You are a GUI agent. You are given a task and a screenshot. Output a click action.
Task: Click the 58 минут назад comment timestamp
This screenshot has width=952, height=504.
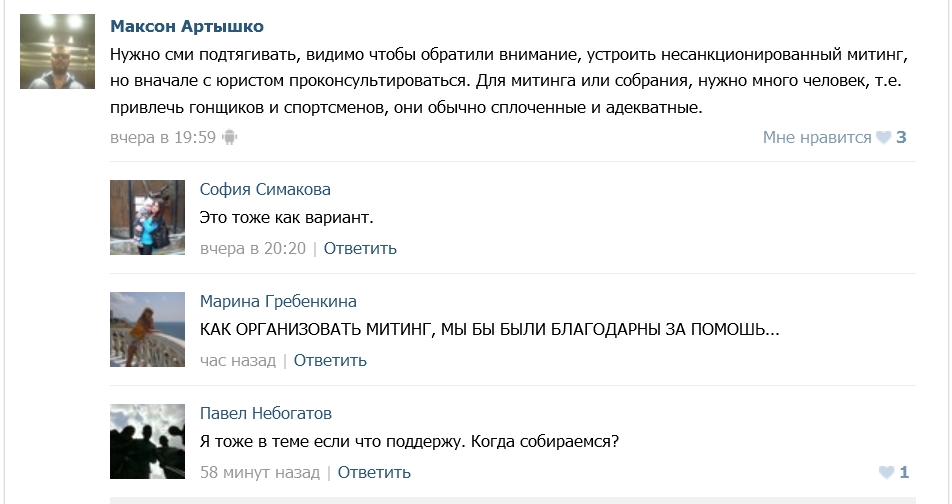point(260,472)
